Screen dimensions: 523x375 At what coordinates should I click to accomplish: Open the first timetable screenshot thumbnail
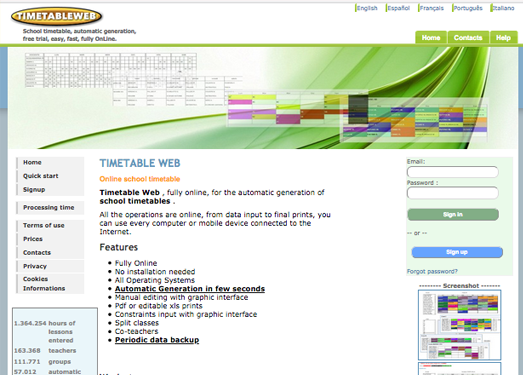(460, 325)
